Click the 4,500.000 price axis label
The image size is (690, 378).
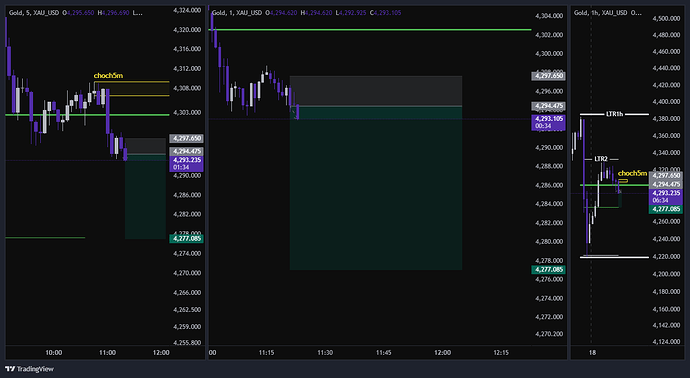[x=666, y=18]
